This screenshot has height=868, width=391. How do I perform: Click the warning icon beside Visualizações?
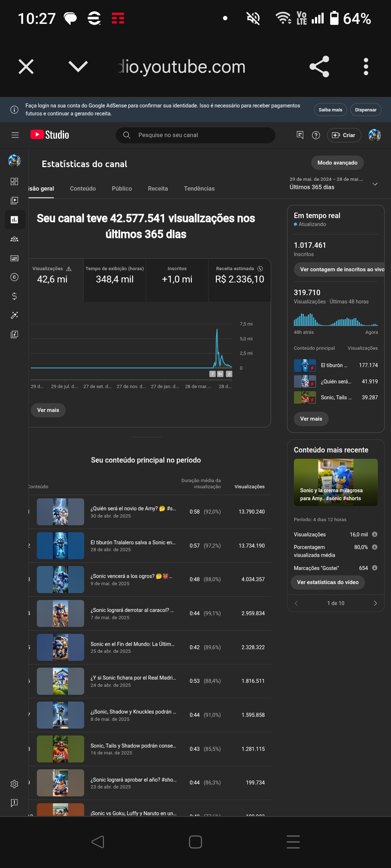[69, 269]
